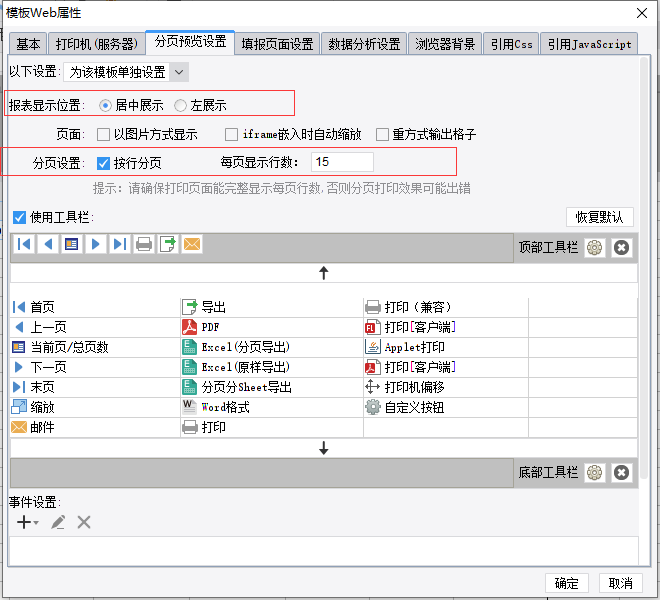Click the last-page icon in top toolbar
660x600 pixels.
120,244
